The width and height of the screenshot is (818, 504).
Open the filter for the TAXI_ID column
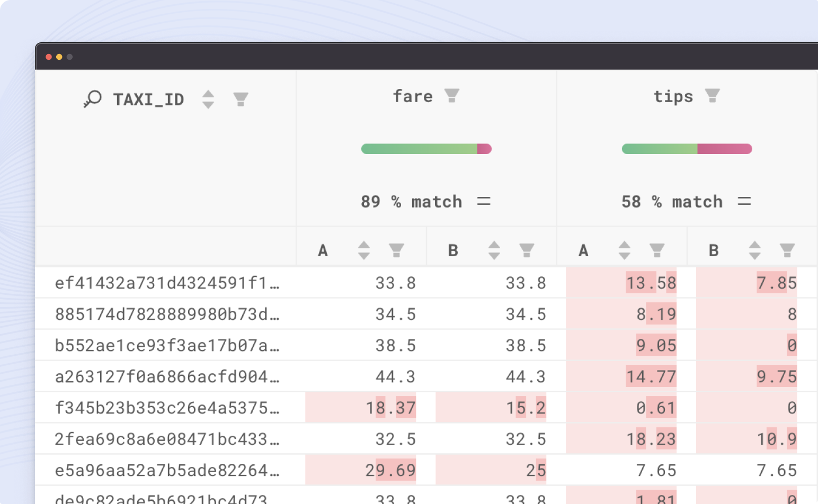click(241, 99)
